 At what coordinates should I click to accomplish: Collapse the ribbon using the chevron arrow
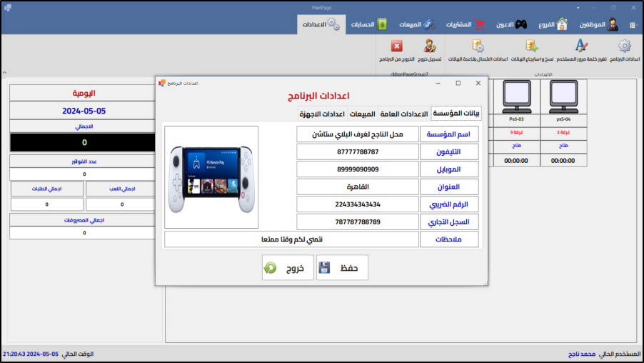coord(4,73)
